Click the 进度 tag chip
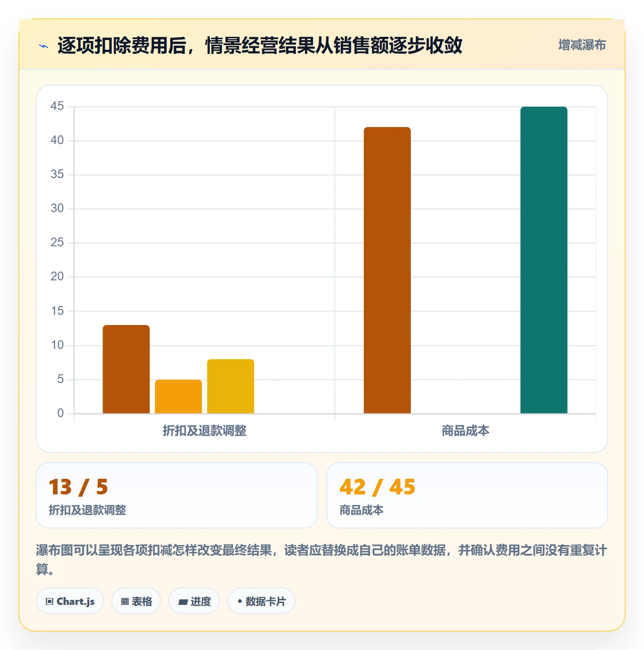The width and height of the screenshot is (644, 650). click(194, 601)
